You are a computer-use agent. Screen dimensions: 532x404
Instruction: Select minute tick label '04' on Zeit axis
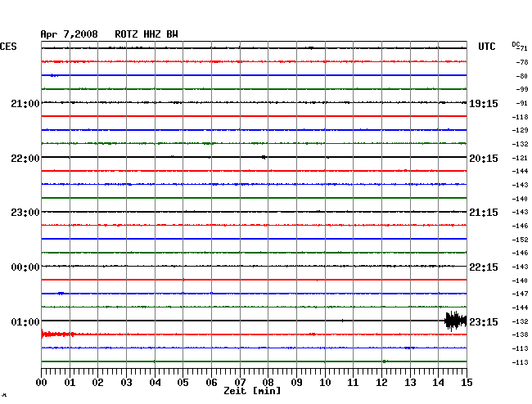coord(155,382)
